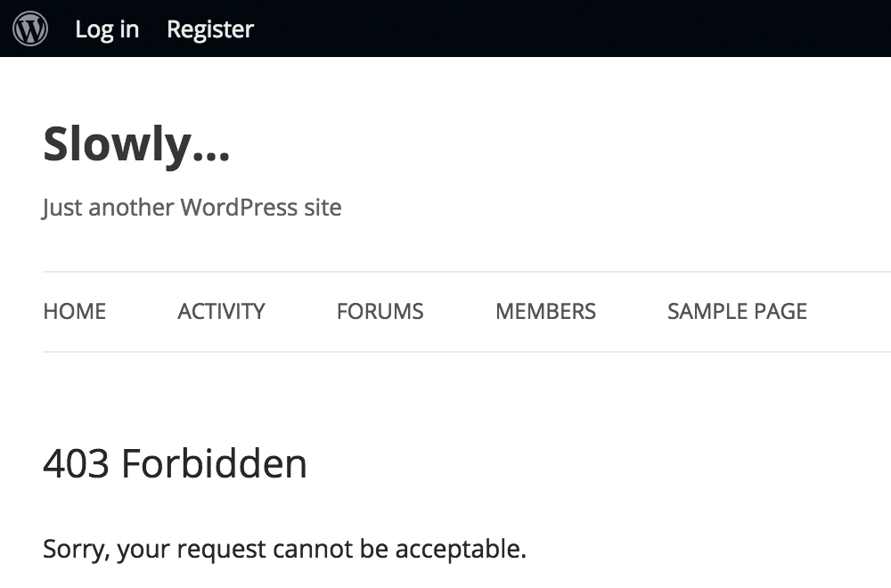Viewport: 891px width, 588px height.
Task: Click the word 'acceptable' in error message
Action: [461, 550]
